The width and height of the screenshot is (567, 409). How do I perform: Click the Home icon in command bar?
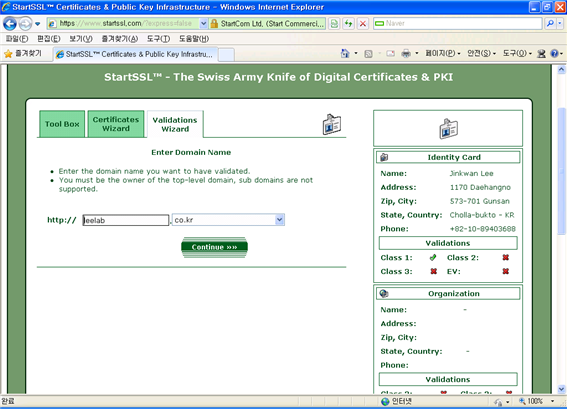pos(345,54)
